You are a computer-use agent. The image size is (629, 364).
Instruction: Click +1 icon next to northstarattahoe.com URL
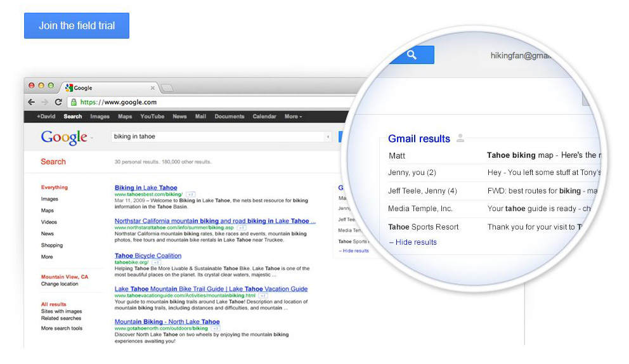tap(242, 228)
